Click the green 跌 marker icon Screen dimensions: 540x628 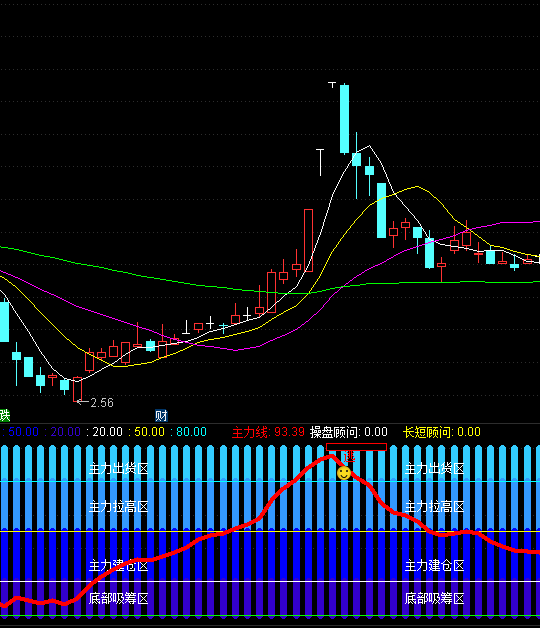tap(4, 415)
